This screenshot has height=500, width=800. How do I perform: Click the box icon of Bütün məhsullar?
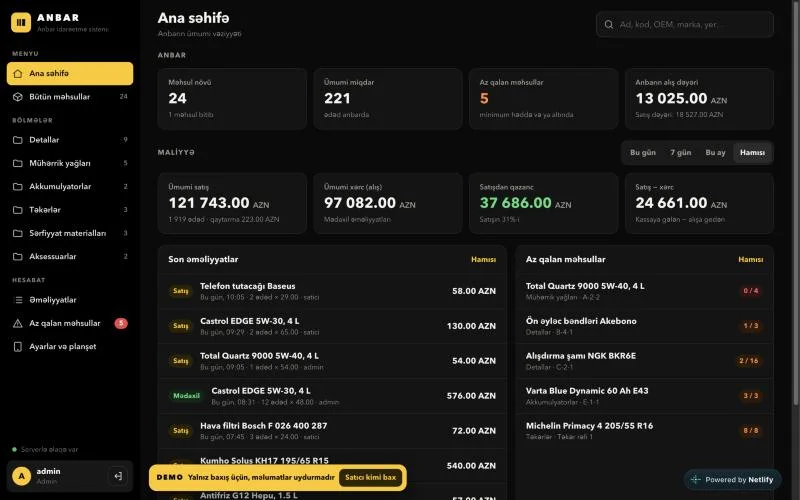[18, 97]
